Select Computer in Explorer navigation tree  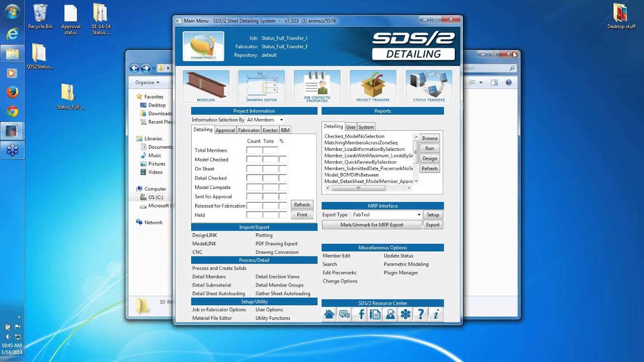click(155, 189)
